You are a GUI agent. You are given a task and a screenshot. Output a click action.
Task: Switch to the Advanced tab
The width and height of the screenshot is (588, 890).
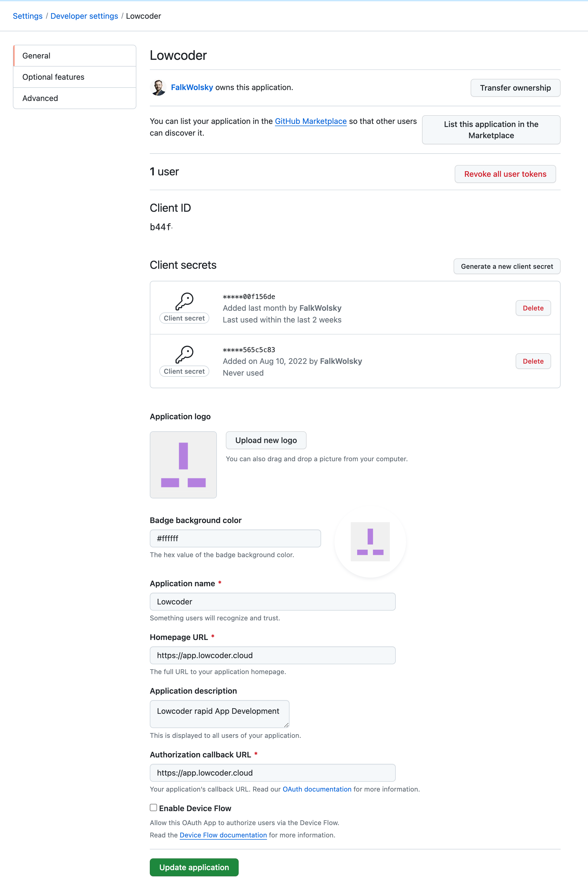[x=75, y=98]
